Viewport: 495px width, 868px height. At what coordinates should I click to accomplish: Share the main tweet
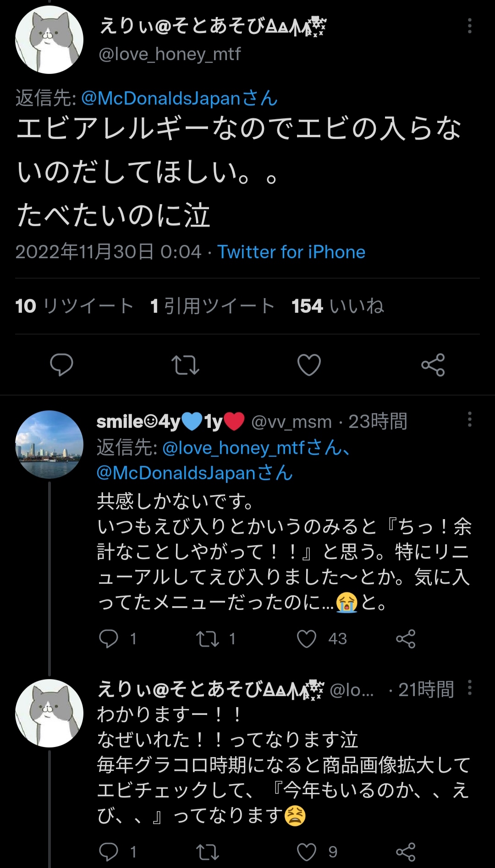(x=433, y=365)
